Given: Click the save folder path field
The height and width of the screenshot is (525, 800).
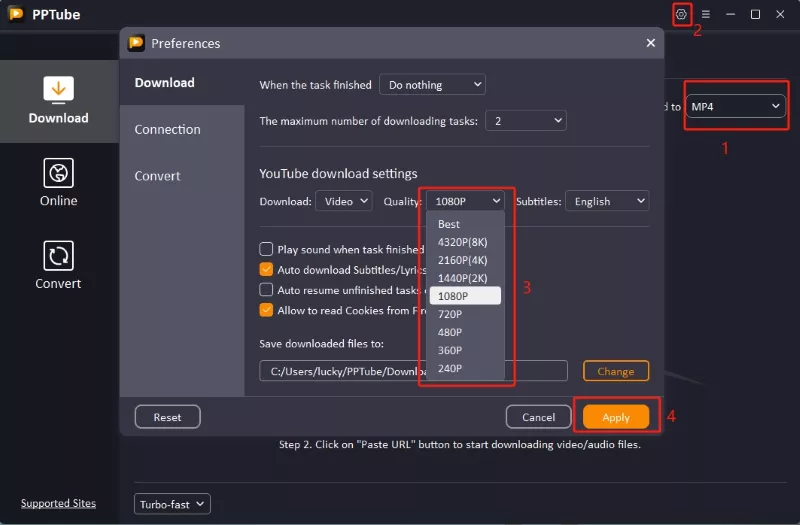Looking at the screenshot, I should tap(340, 371).
